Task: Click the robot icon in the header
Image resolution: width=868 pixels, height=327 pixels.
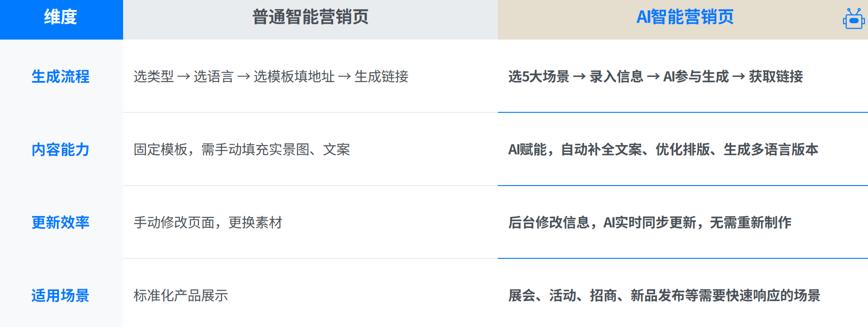Action: tap(854, 19)
